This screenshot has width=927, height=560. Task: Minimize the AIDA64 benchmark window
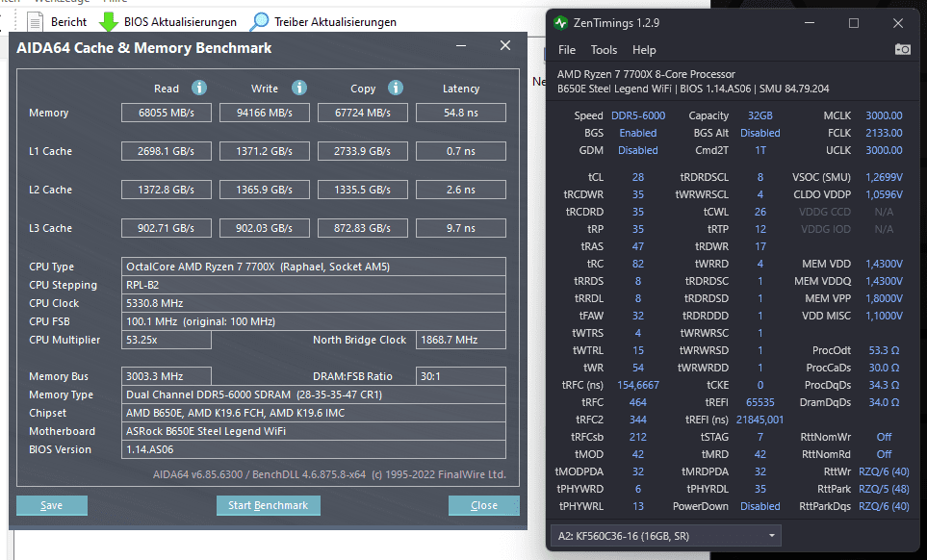coord(461,45)
